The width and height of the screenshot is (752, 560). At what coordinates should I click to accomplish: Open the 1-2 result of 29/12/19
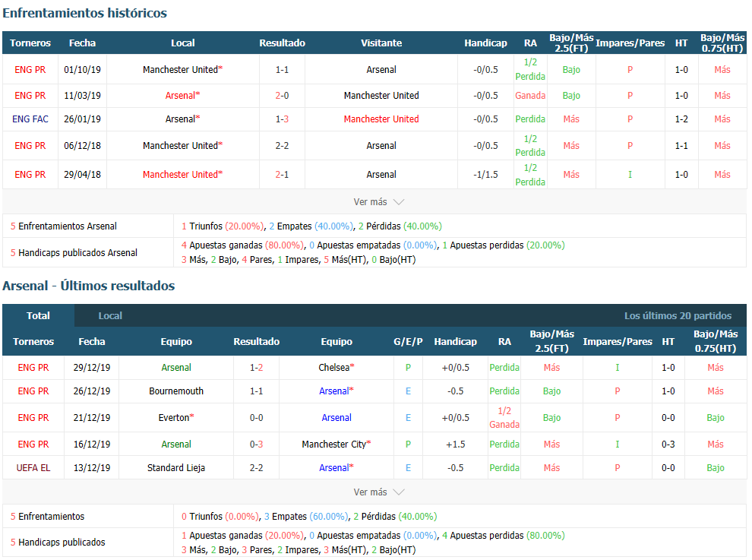(256, 368)
